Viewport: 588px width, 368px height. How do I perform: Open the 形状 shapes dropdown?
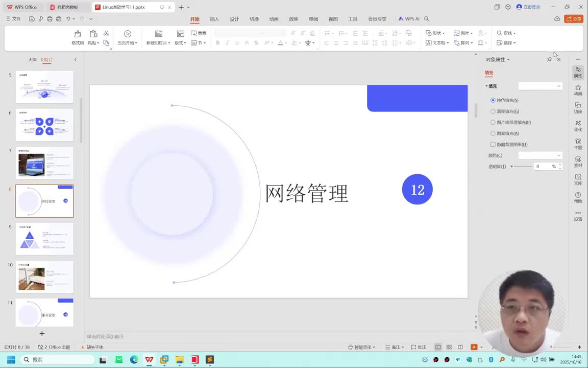(435, 33)
